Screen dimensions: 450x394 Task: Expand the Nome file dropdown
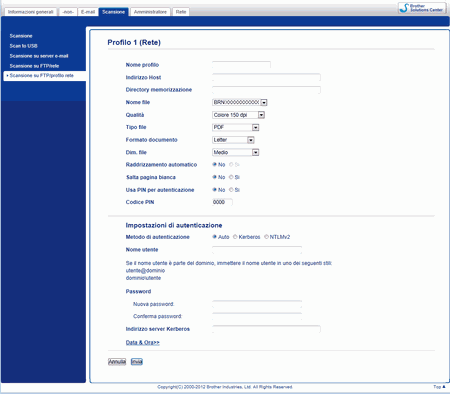coord(240,102)
